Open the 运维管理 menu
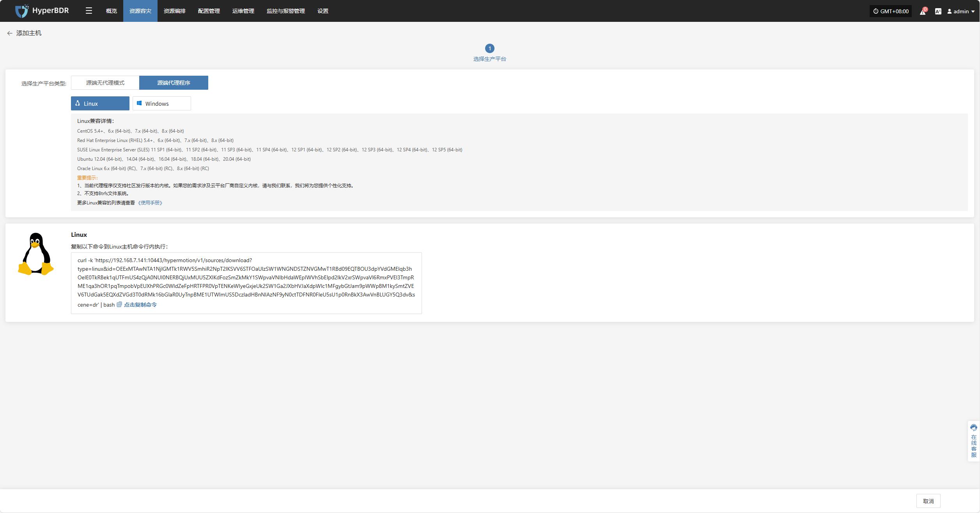This screenshot has height=513, width=980. 243,11
